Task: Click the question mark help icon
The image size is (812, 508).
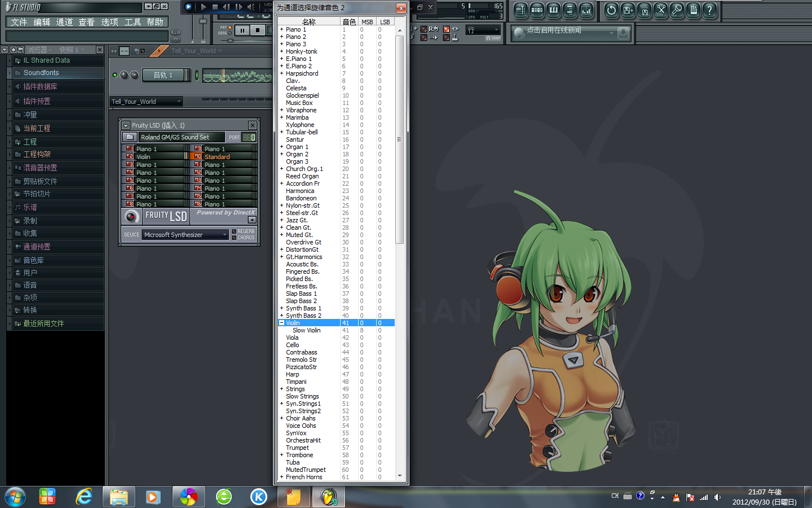Action: tap(710, 10)
